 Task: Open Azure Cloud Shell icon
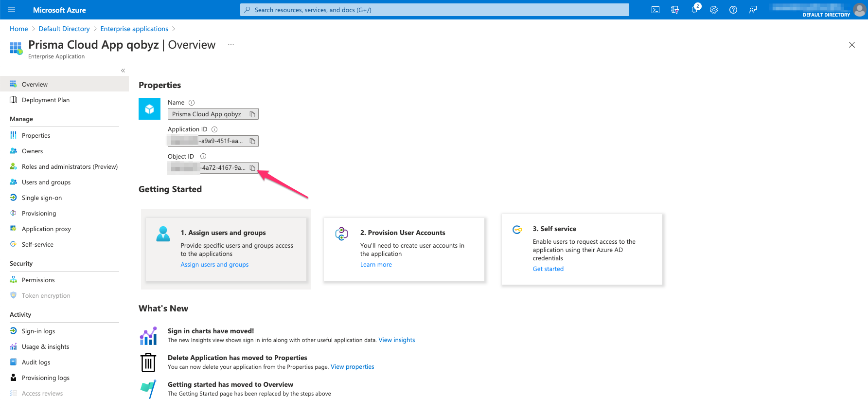pos(655,10)
